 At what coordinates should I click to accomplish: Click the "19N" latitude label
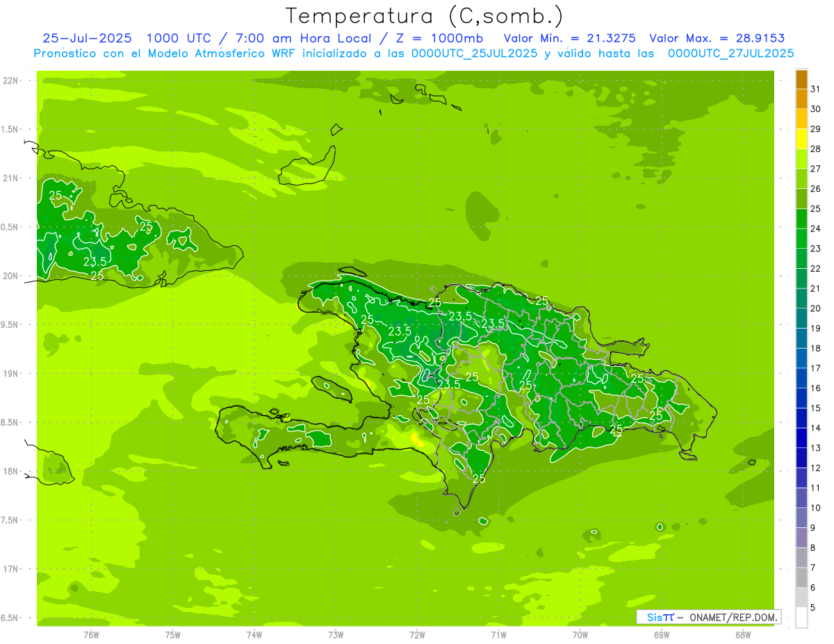tap(11, 374)
